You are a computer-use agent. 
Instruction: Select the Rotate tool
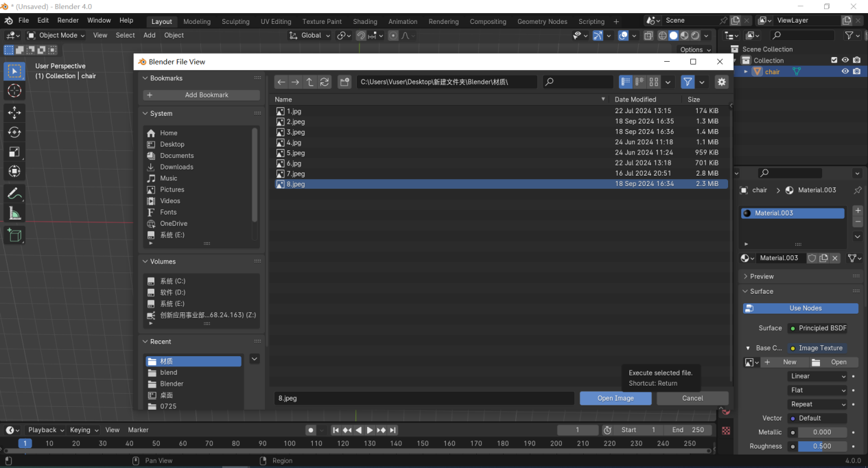[x=14, y=132]
